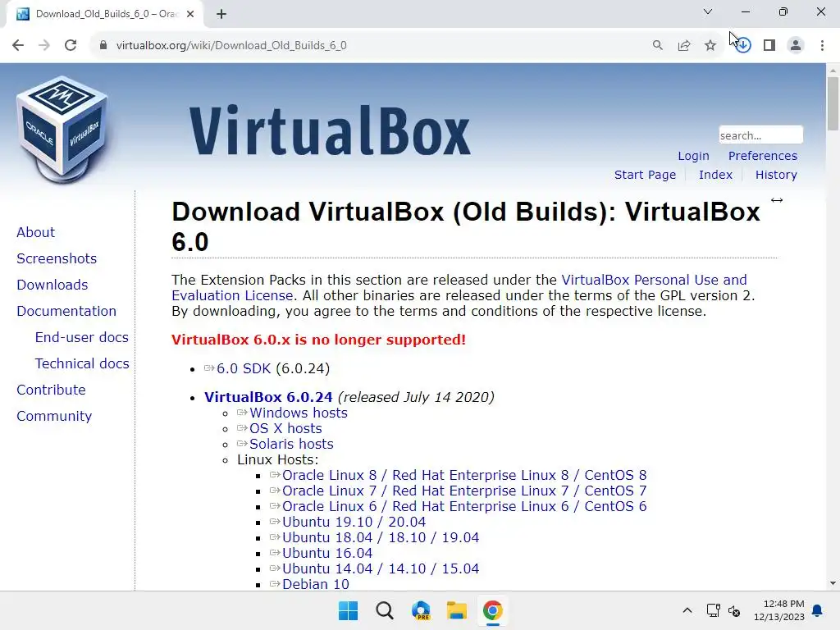Go forward with the browser forward arrow
Screen dimensions: 840x630
click(x=44, y=46)
